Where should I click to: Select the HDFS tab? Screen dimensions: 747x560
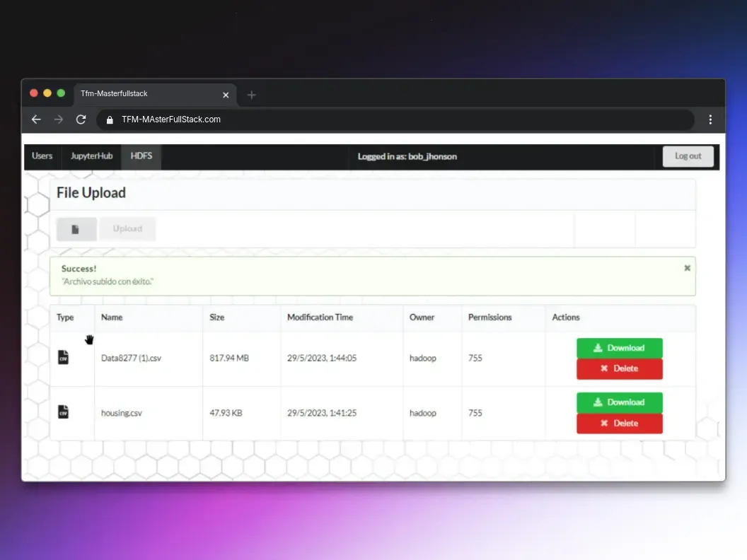coord(140,156)
